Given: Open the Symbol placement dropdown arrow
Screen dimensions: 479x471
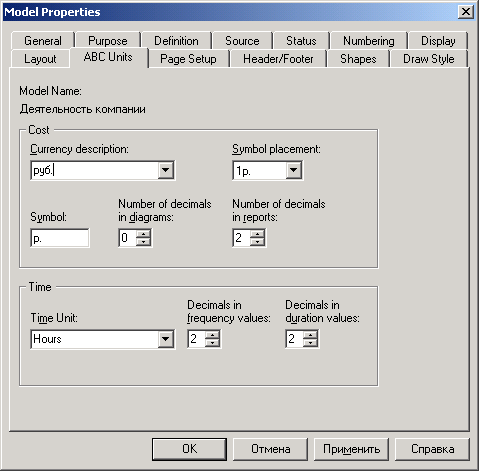Looking at the screenshot, I should 293,170.
